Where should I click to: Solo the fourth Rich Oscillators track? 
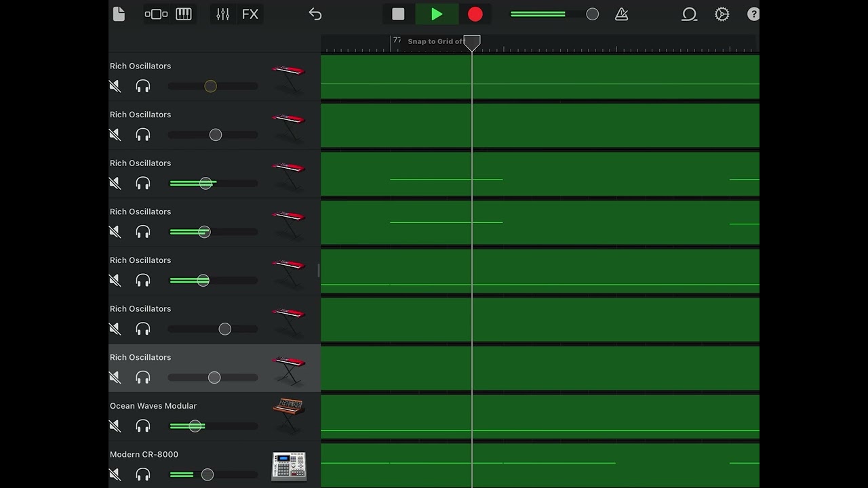143,232
